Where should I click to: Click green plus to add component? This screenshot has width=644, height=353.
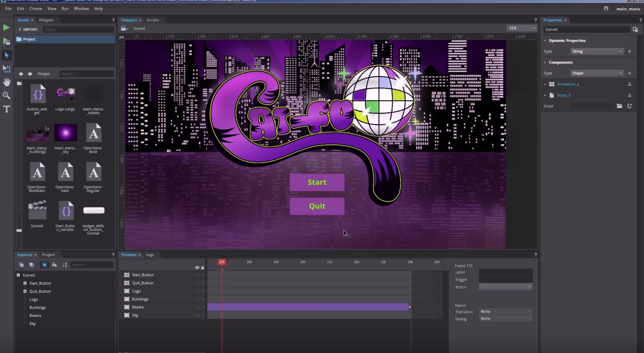coord(630,73)
